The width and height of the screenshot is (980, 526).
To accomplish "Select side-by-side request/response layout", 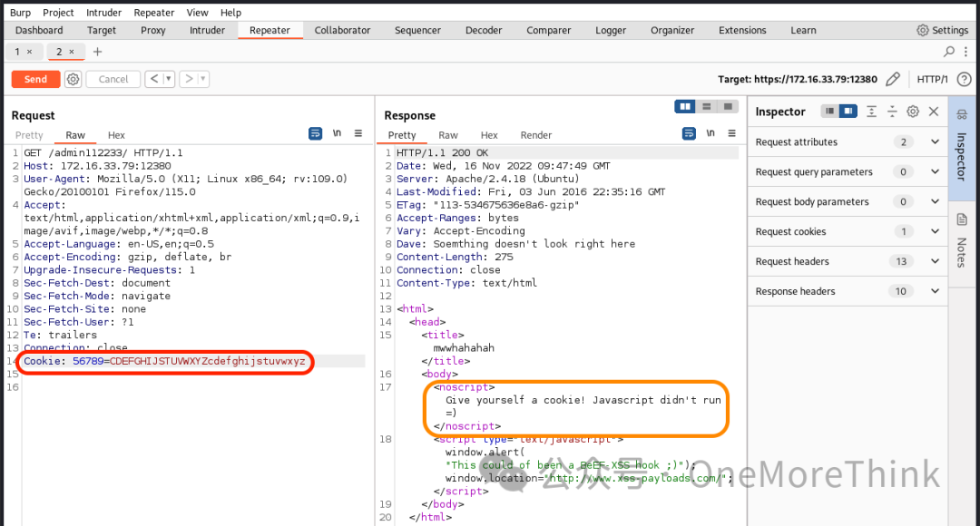I will tap(685, 107).
